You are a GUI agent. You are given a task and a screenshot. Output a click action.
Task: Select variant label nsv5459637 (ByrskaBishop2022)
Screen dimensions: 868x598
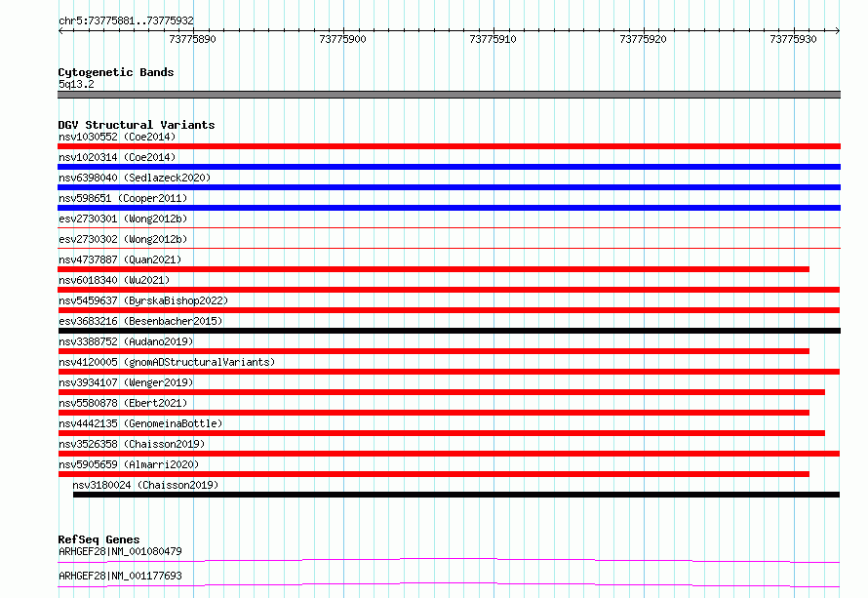pyautogui.click(x=143, y=300)
